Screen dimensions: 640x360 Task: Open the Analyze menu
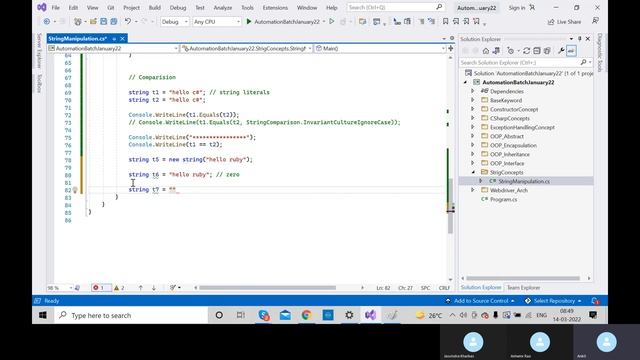point(223,8)
